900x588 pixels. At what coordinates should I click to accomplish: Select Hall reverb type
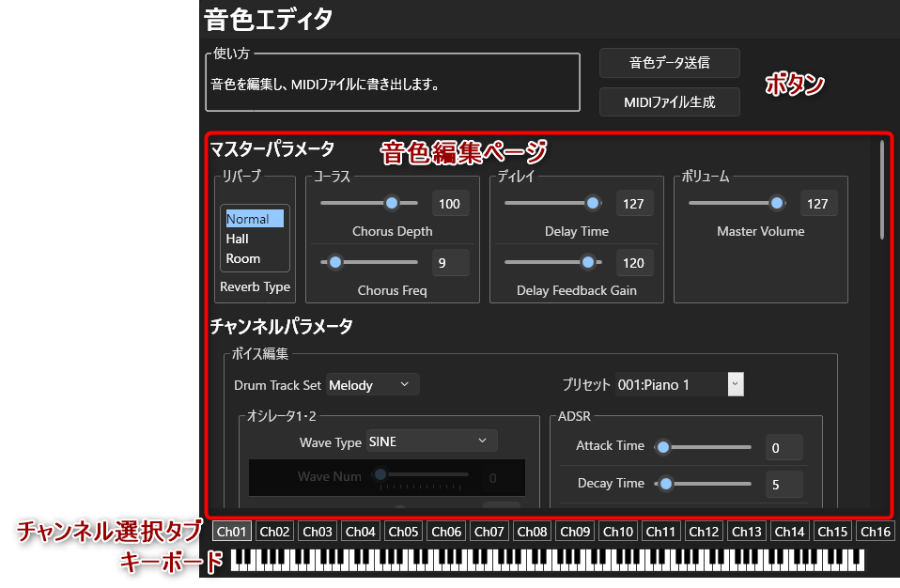coord(255,239)
